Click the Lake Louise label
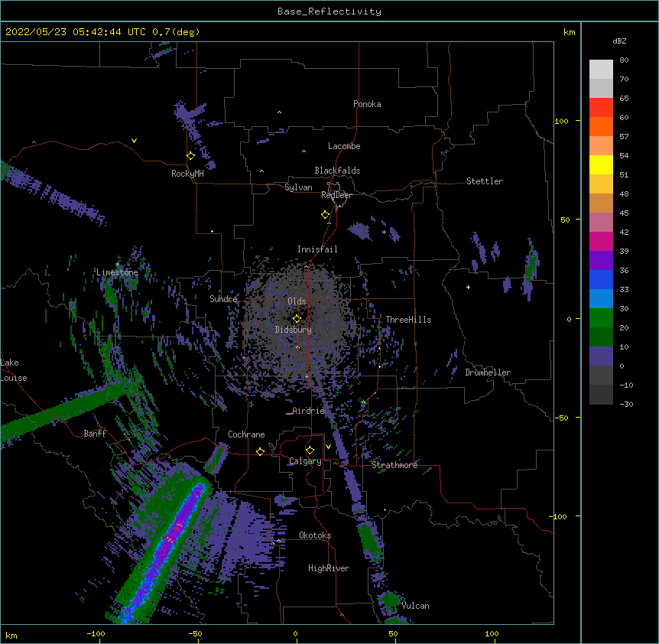Image resolution: width=659 pixels, height=644 pixels. coord(14,370)
